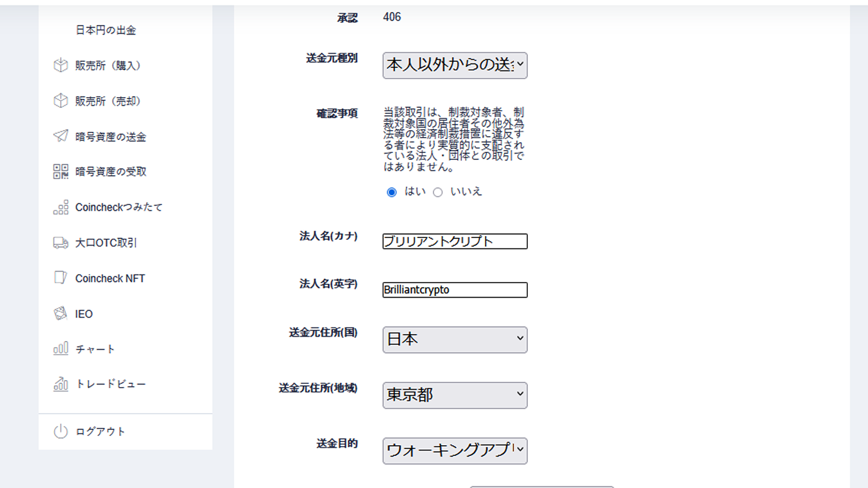The height and width of the screenshot is (488, 868).
Task: Open the 送金元住所(国) country dropdown
Action: [x=455, y=339]
